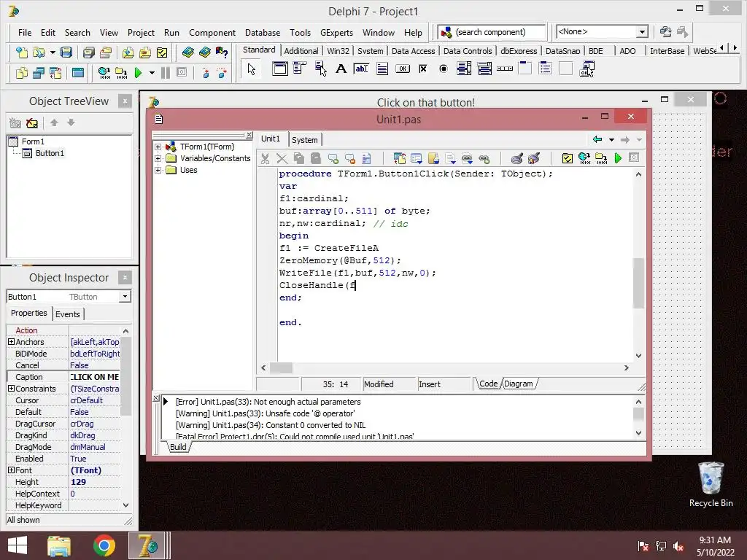Screen dimensions: 747x560
Task: Click the search component field
Action: (492, 32)
